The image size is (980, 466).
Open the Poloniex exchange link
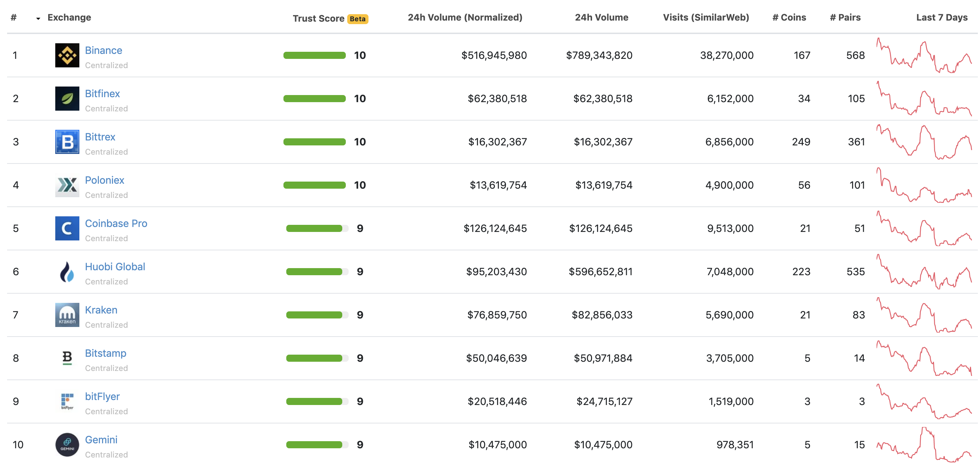pos(105,180)
